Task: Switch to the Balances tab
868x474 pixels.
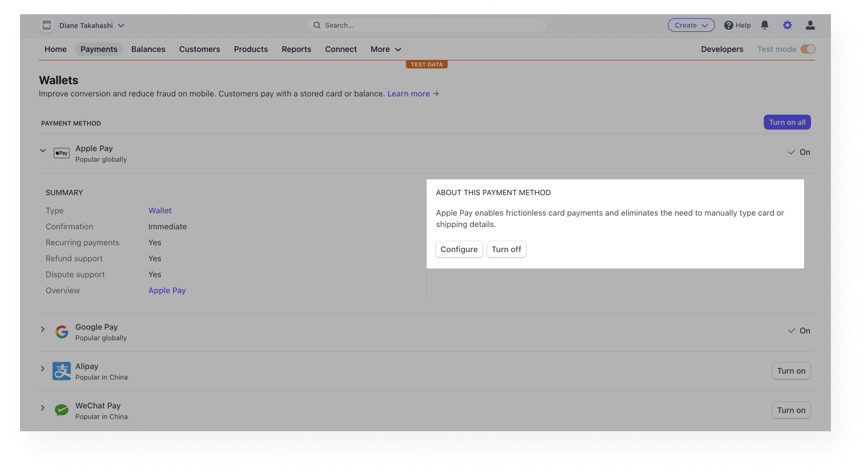Action: 148,49
